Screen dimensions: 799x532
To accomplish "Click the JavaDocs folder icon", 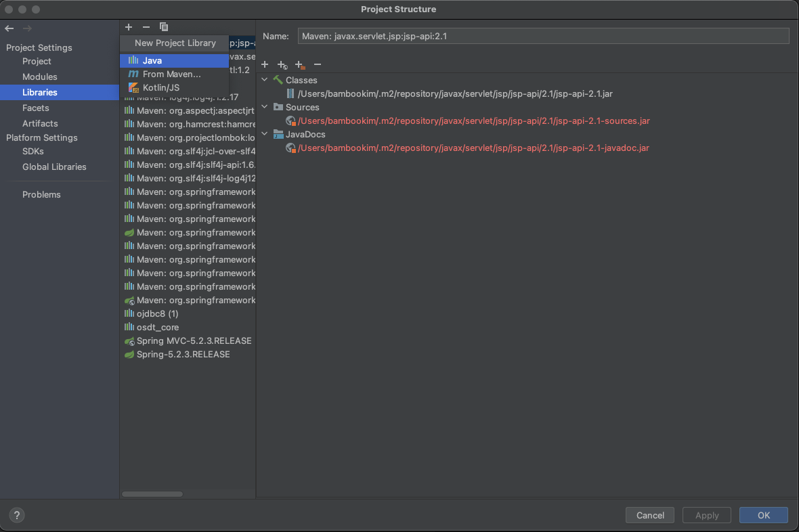I will (278, 134).
